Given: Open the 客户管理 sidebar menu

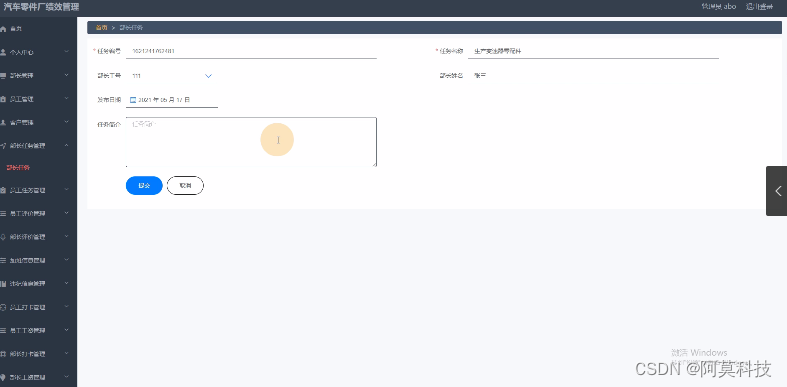Looking at the screenshot, I should tap(39, 122).
